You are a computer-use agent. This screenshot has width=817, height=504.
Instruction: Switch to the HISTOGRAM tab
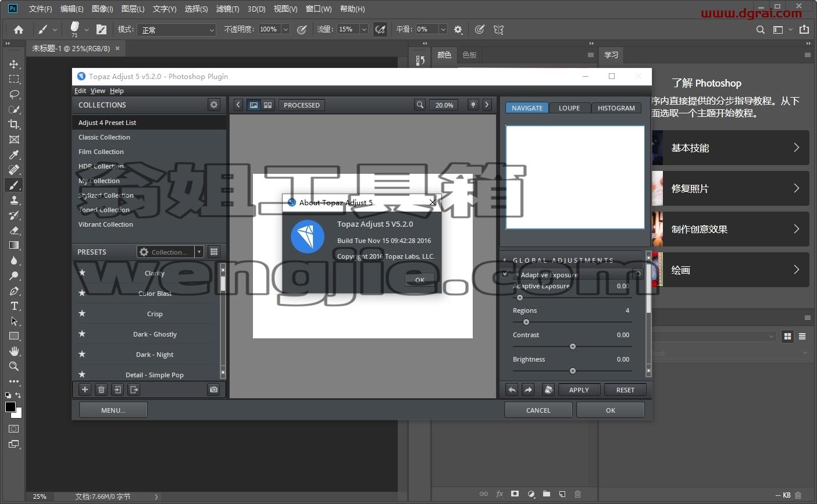[x=616, y=108]
